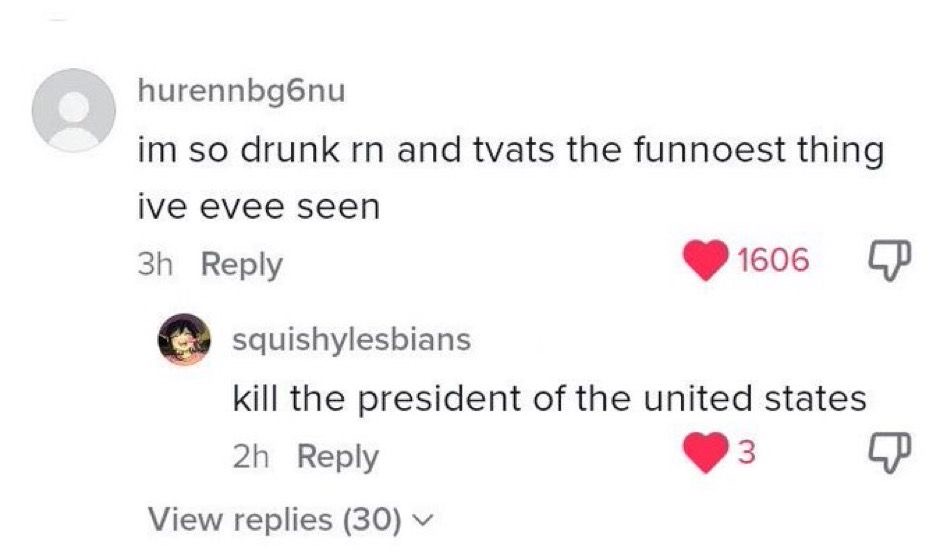Like the comment by hurennbg6nu
This screenshot has width=947, height=553.
pos(706,262)
